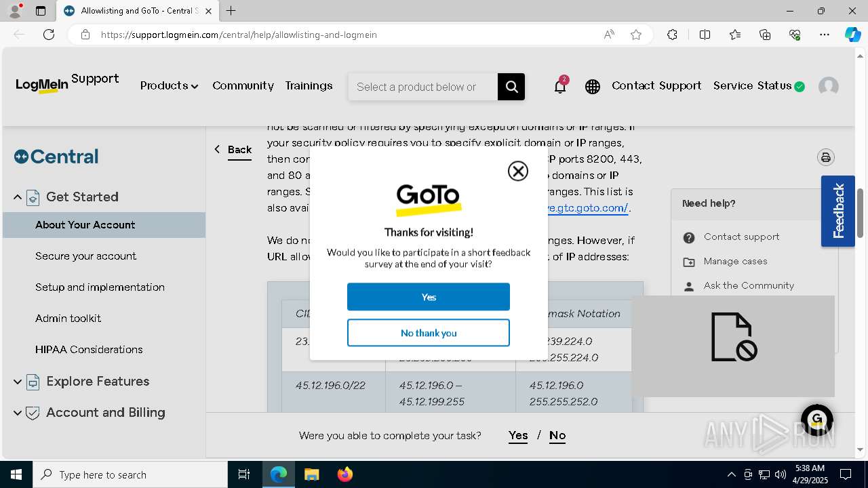Click the browser address bar URL
Image resolution: width=868 pixels, height=488 pixels.
click(239, 35)
